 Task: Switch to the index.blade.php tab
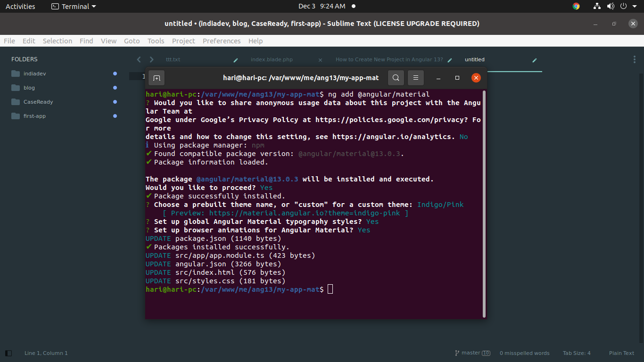pos(272,59)
